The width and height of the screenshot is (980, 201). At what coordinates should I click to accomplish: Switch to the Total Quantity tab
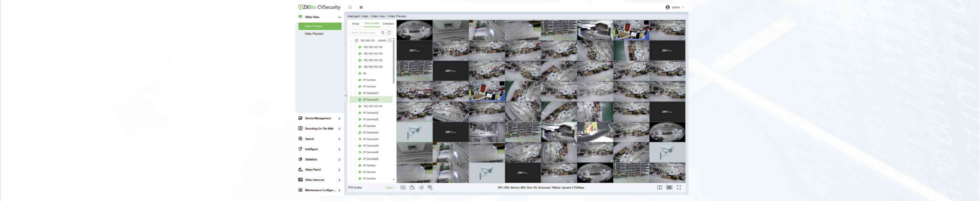(x=372, y=23)
